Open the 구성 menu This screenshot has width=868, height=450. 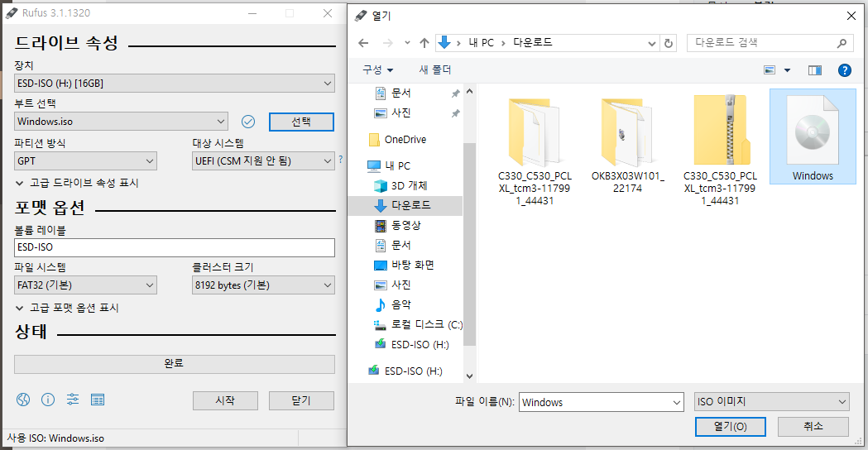coord(377,69)
